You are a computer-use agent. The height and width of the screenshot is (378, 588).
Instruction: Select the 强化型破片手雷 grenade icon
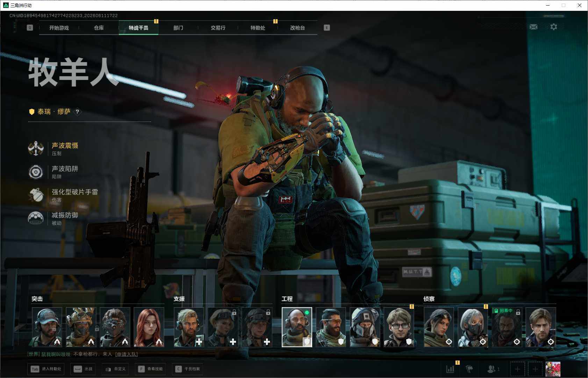36,195
